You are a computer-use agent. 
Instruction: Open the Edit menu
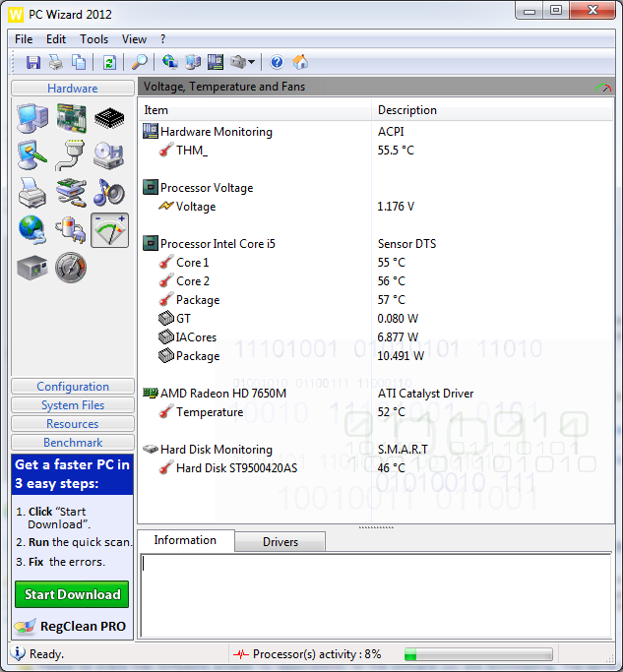(56, 39)
